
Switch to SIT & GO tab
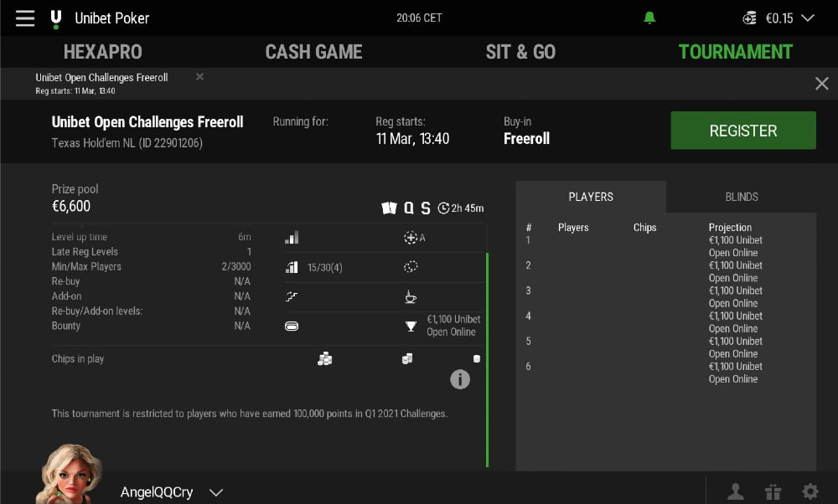tap(520, 52)
